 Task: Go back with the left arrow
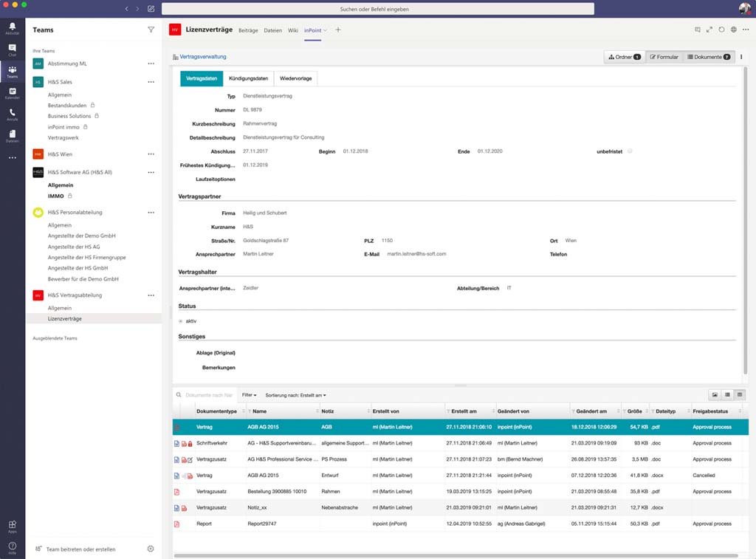(x=127, y=9)
